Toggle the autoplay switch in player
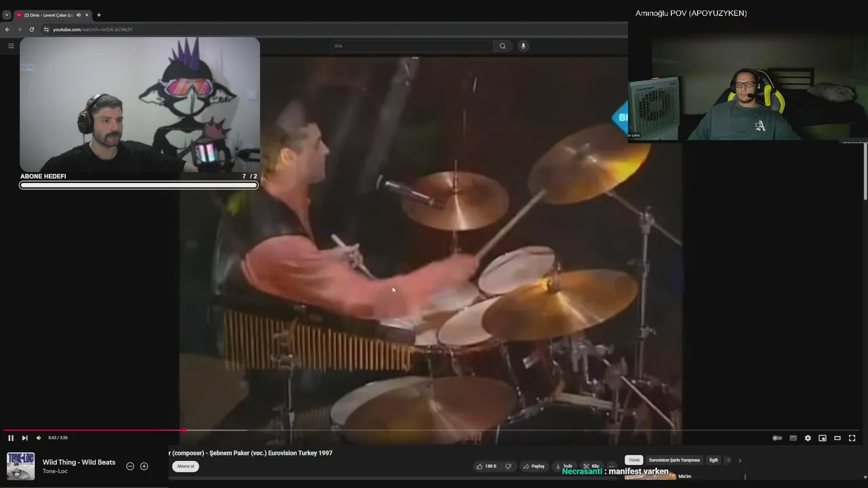868x488 pixels. pyautogui.click(x=777, y=438)
